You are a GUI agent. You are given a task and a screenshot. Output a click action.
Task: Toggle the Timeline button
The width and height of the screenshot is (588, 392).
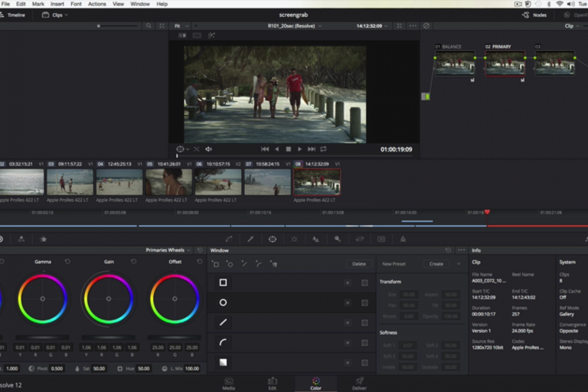(x=13, y=15)
